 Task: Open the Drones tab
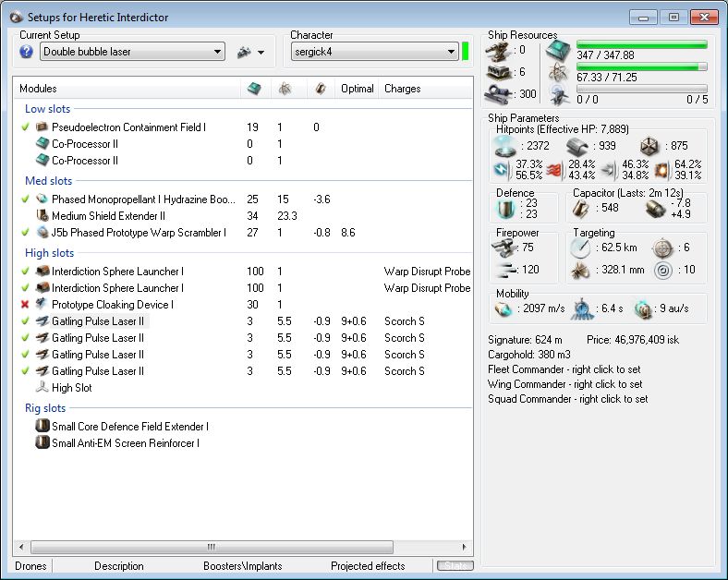(30, 566)
